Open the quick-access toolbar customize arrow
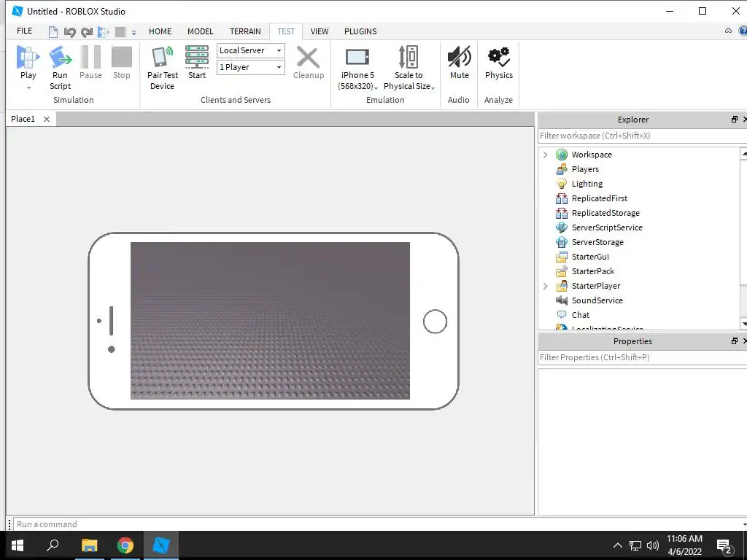The width and height of the screenshot is (747, 560). point(134,33)
